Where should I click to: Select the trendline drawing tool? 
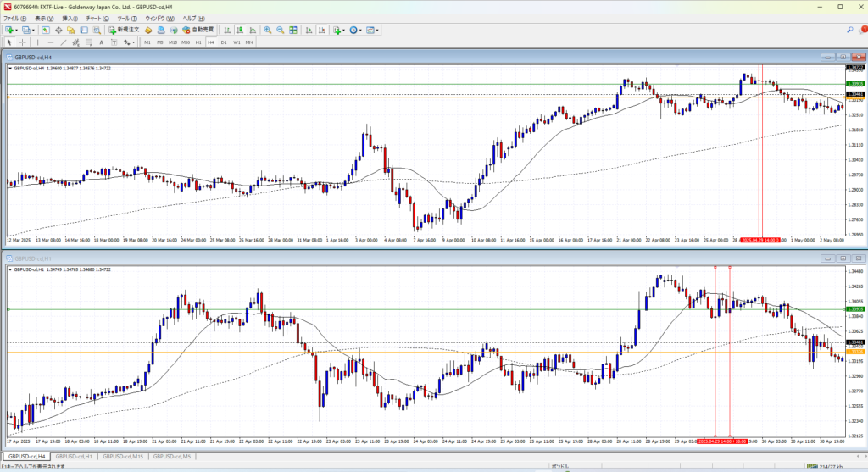coord(64,42)
